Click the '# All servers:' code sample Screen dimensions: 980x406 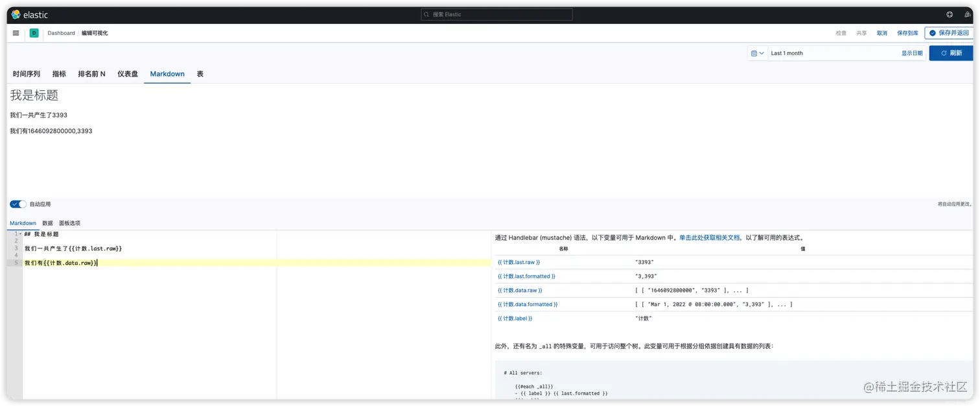(523, 373)
